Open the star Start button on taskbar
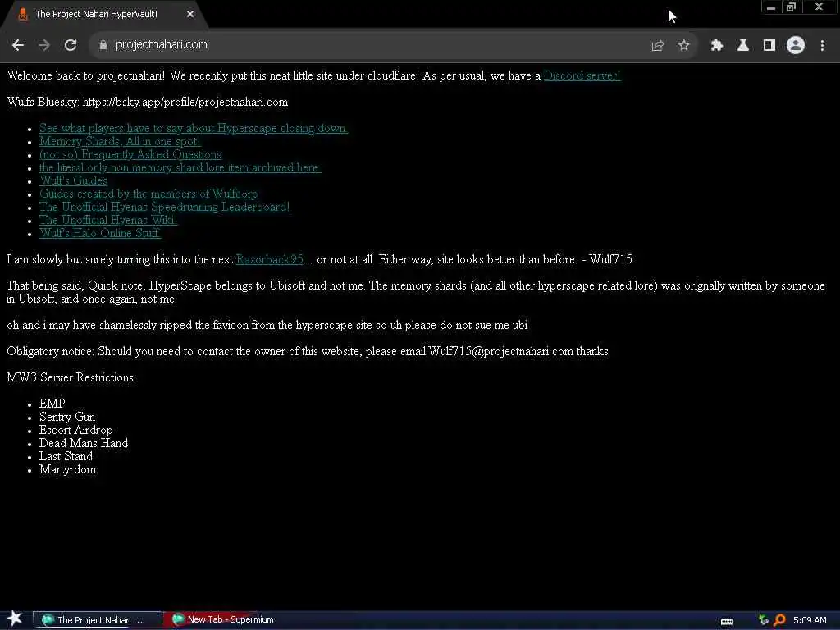This screenshot has width=840, height=630. (15, 619)
